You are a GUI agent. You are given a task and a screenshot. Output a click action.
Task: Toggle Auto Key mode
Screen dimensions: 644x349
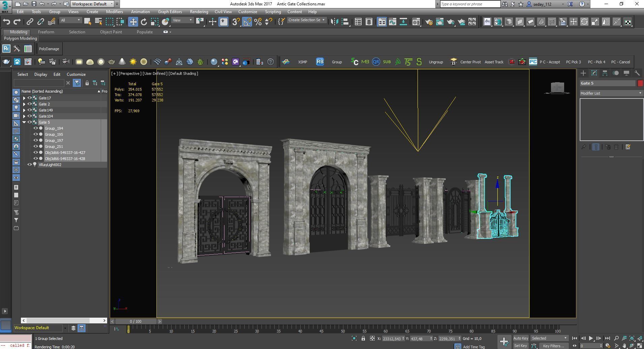coord(521,338)
